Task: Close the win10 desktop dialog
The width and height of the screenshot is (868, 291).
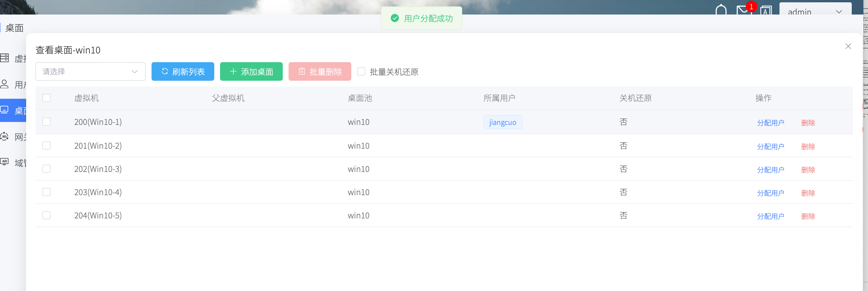Action: [848, 46]
